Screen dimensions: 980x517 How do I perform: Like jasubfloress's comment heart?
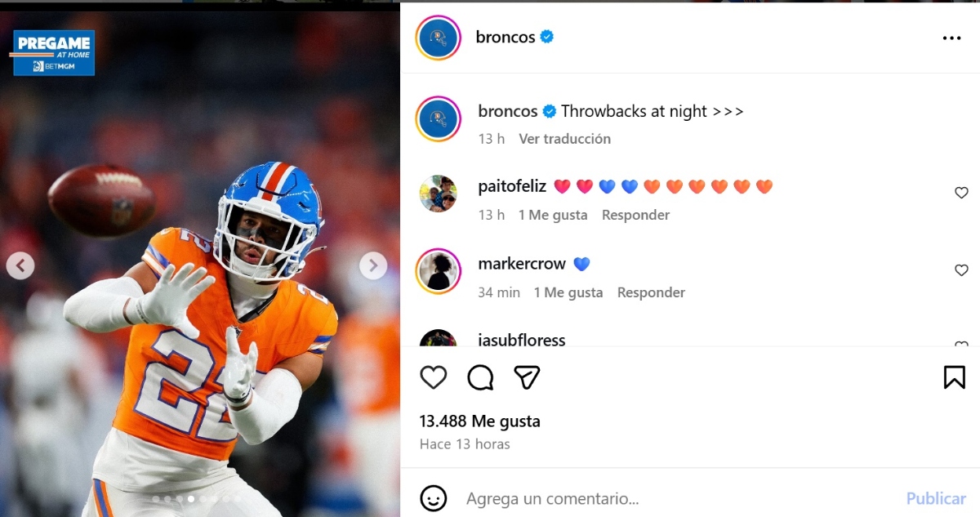[961, 346]
